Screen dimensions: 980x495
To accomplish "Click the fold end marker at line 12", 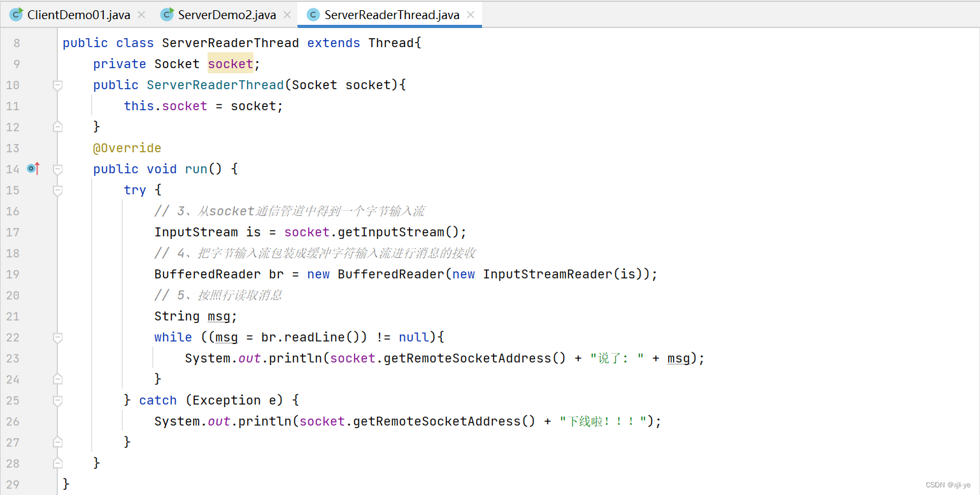I will click(57, 127).
